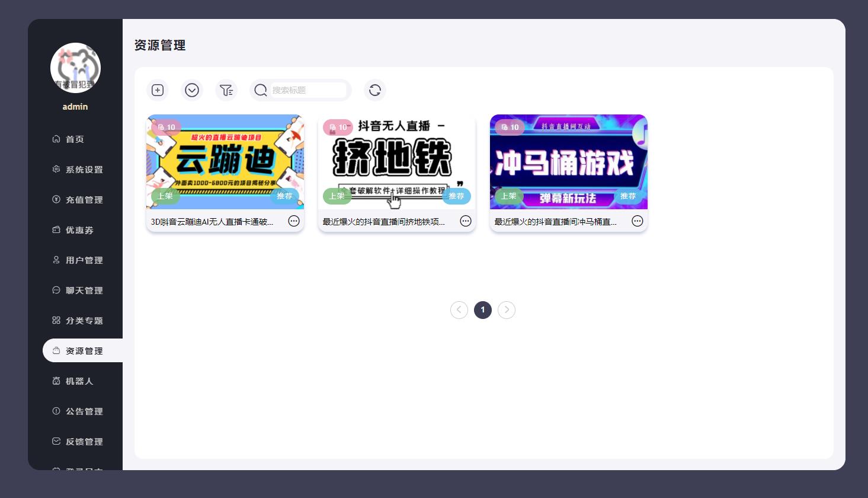Click the admin avatar image
868x498 pixels.
pyautogui.click(x=75, y=68)
